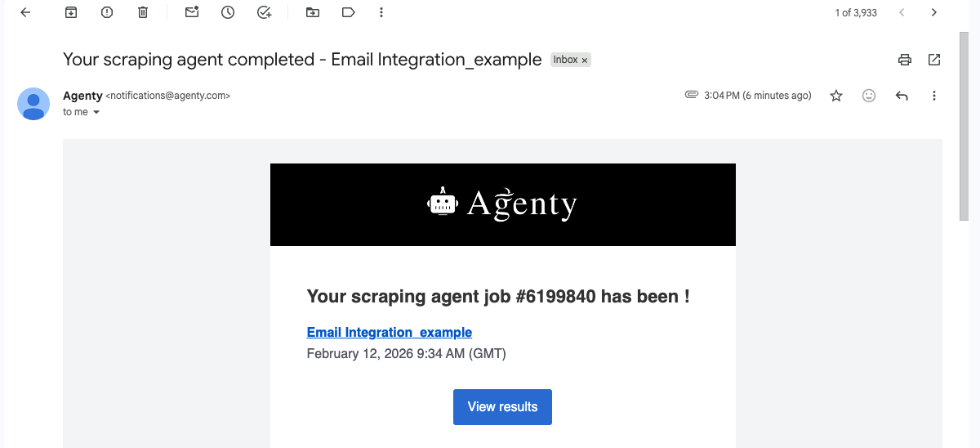This screenshot has width=980, height=448.
Task: Report this email as spam
Action: [x=107, y=12]
